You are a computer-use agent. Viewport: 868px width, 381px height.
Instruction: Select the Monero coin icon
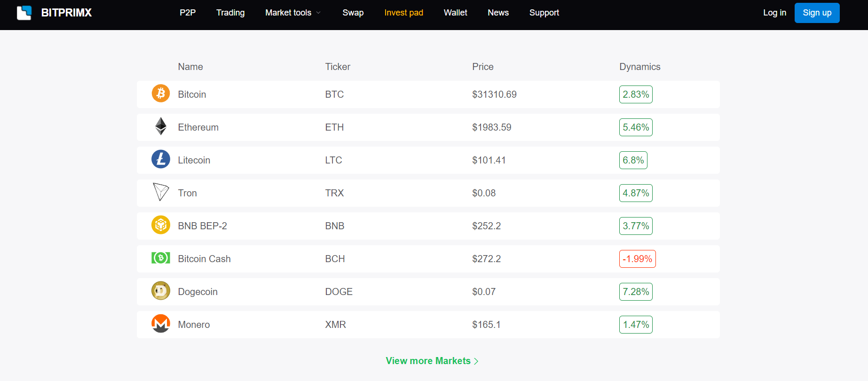click(160, 324)
